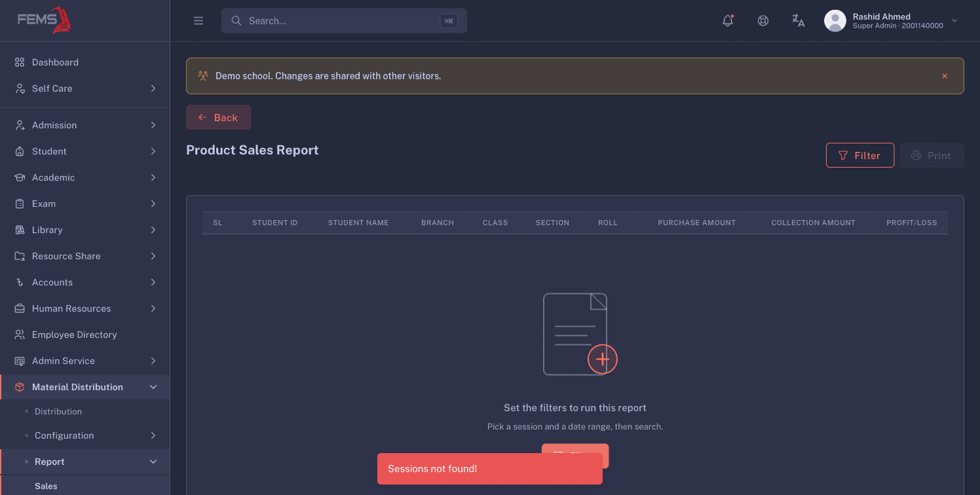980x495 pixels.
Task: Open the support lifebuoy icon
Action: point(763,21)
